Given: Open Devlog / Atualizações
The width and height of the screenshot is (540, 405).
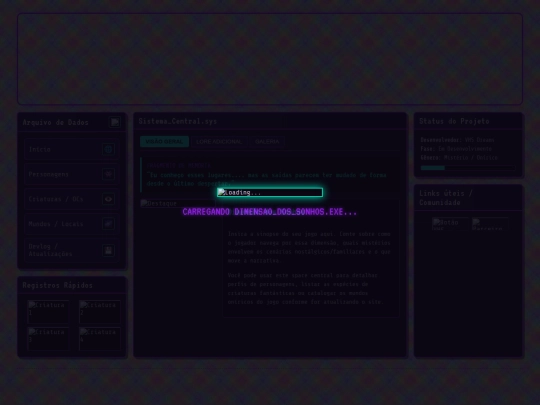Looking at the screenshot, I should pos(72,250).
